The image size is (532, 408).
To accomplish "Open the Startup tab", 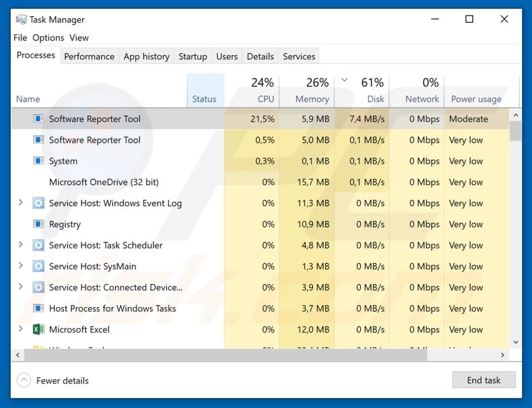I will [x=193, y=57].
